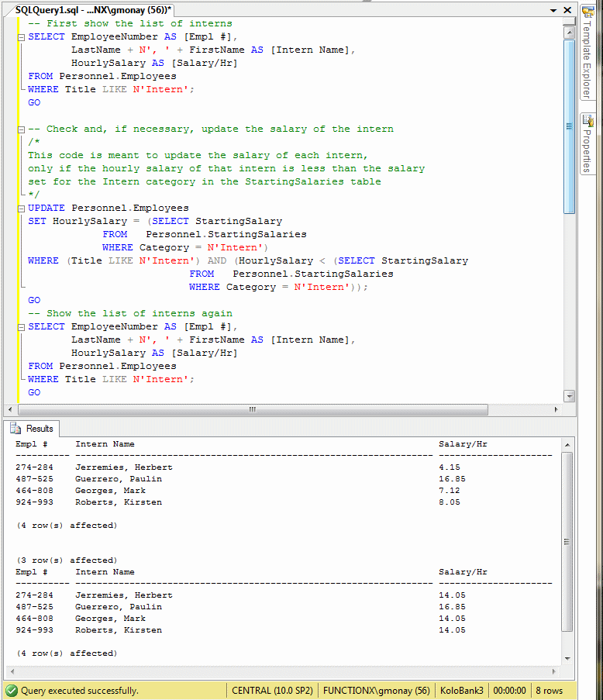Click salary value 7.12 in results
The image size is (603, 700).
pos(450,491)
